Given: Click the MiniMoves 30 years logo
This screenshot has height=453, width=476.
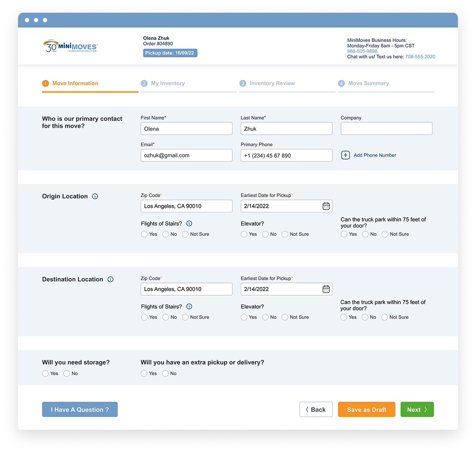Looking at the screenshot, I should 70,46.
